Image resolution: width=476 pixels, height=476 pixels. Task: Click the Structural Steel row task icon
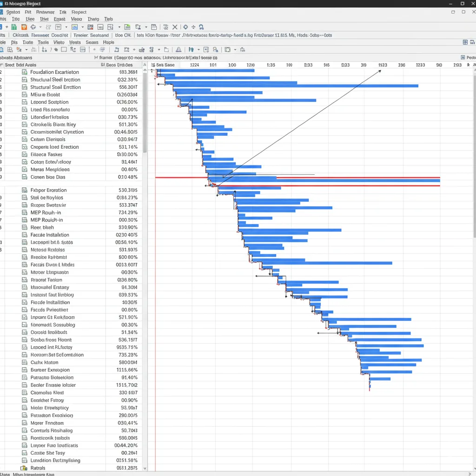pos(25,79)
